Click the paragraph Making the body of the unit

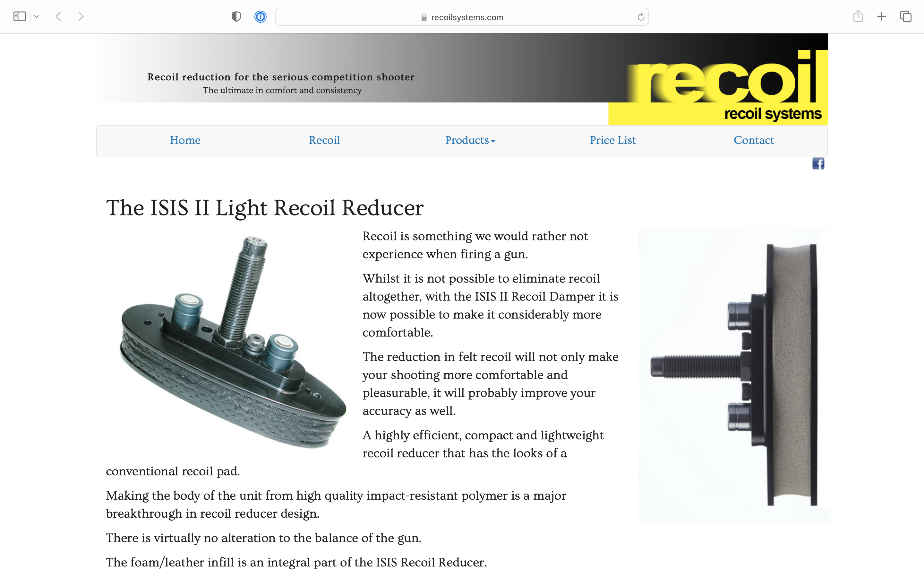pos(336,504)
